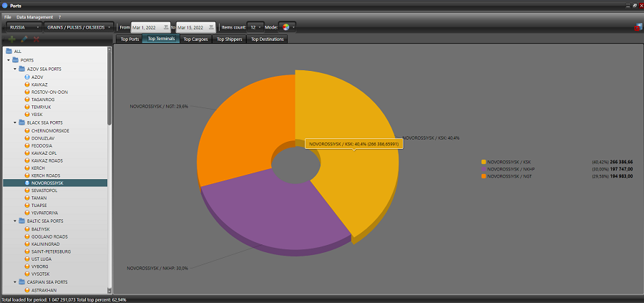The image size is (644, 303).
Task: Collapse the PORTS tree node
Action: (x=8, y=60)
